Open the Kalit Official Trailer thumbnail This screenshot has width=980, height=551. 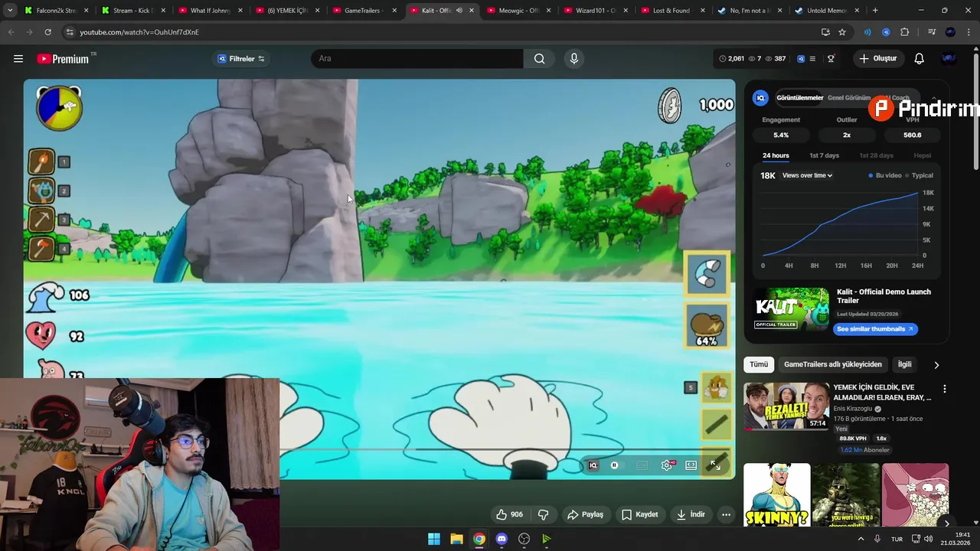tap(791, 309)
